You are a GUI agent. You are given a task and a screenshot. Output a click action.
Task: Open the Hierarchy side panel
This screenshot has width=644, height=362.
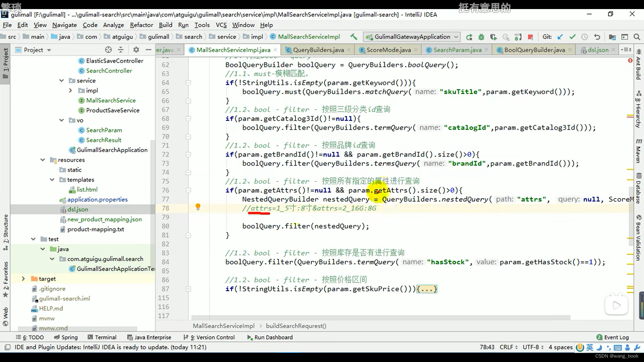pyautogui.click(x=638, y=110)
